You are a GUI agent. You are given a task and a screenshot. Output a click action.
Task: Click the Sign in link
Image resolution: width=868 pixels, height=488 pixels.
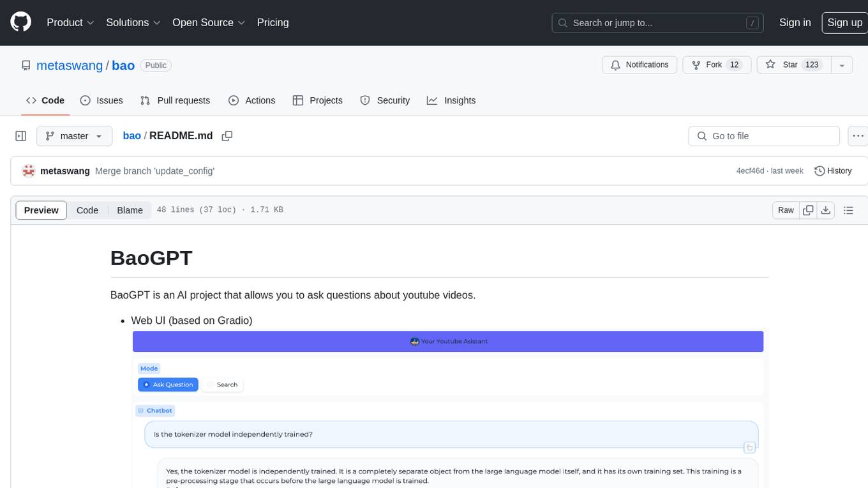point(795,22)
